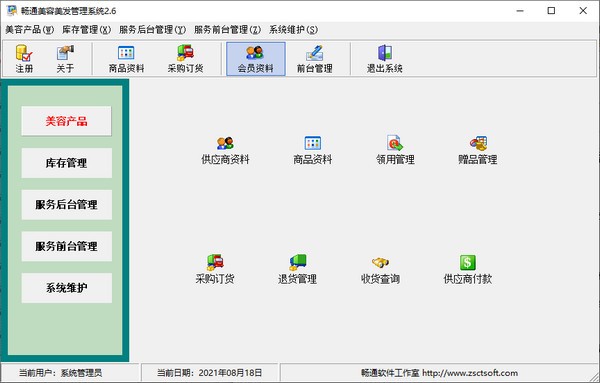Select 服务后台管理 sidebar button
Image resolution: width=600 pixels, height=383 pixels.
67,205
